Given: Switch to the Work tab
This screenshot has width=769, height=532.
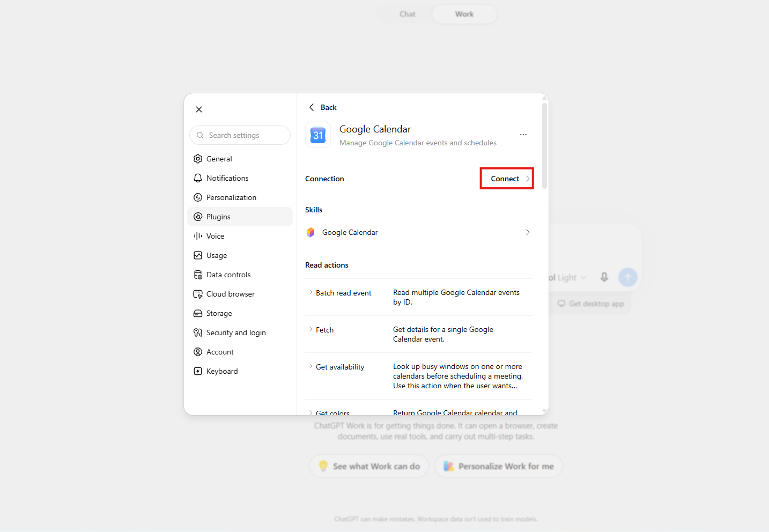Looking at the screenshot, I should pyautogui.click(x=464, y=14).
